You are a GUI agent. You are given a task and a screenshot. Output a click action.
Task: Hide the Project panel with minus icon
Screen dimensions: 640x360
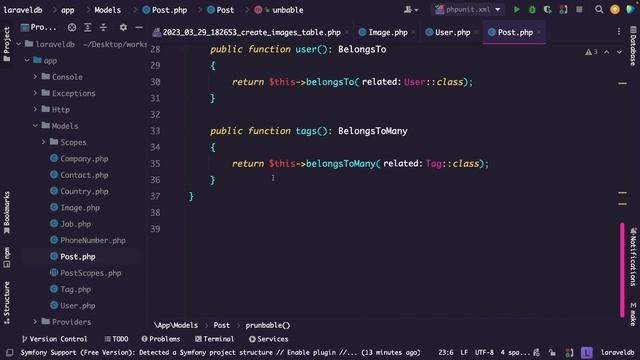point(139,27)
